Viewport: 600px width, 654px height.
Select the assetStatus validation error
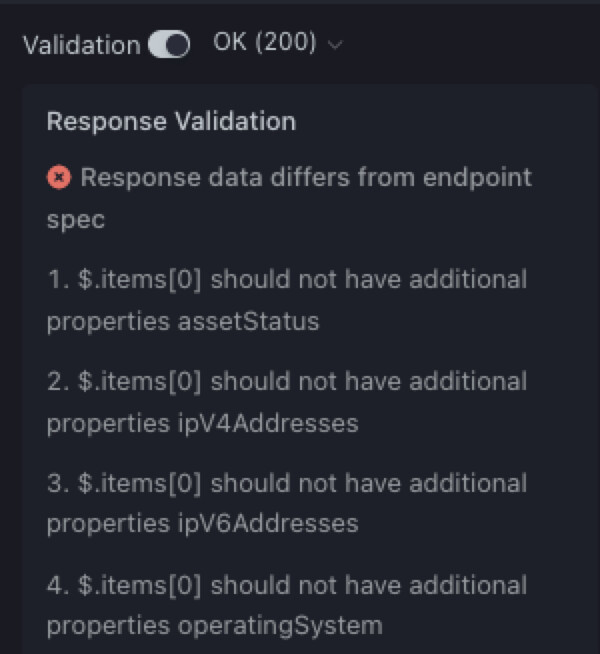coord(286,300)
